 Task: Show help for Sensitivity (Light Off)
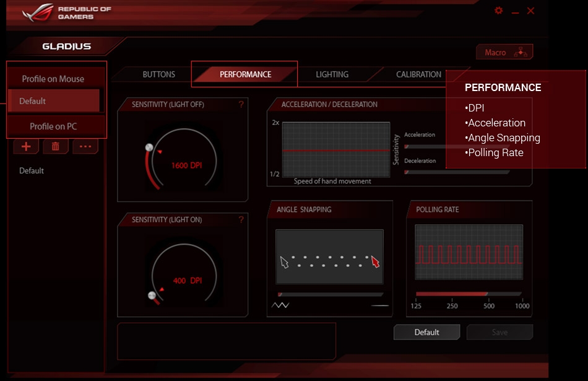point(241,104)
